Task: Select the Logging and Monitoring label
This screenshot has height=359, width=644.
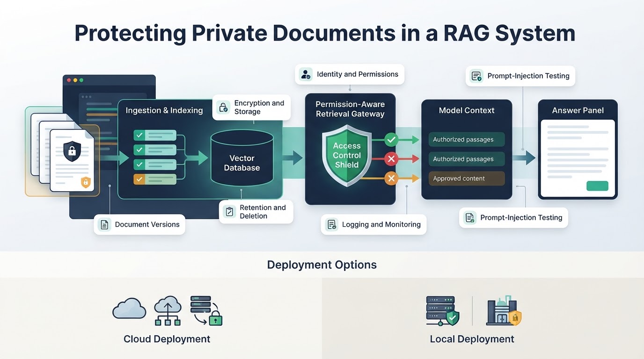Action: pos(381,224)
